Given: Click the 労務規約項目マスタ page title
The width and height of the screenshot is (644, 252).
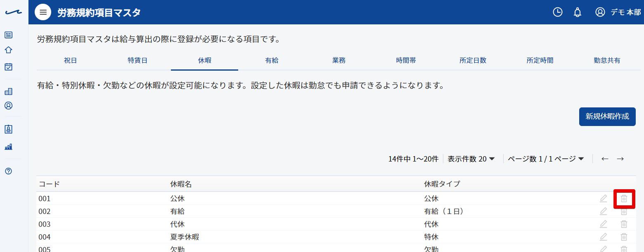Looking at the screenshot, I should coord(99,12).
